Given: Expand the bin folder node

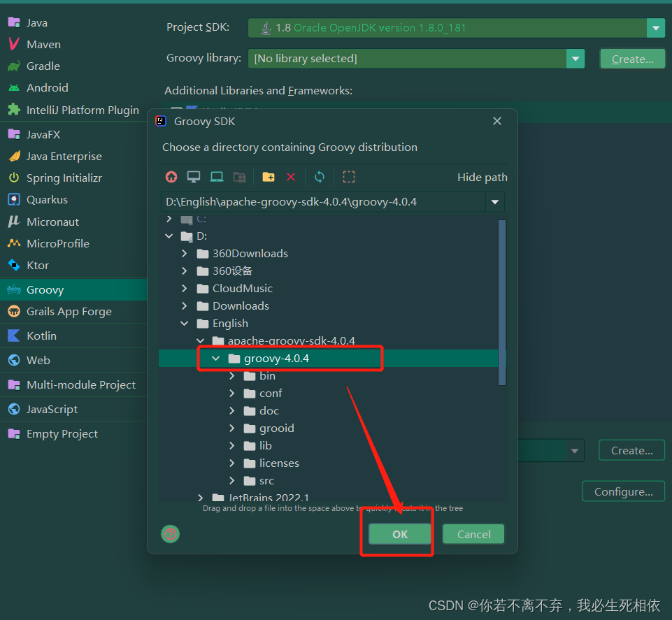Looking at the screenshot, I should [x=232, y=376].
